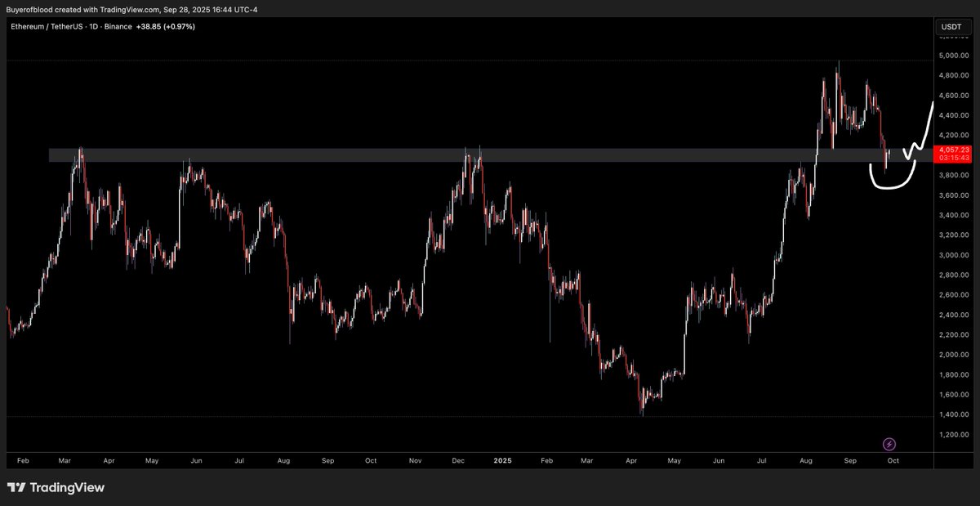
Task: Select the Ethereum / TetherUS symbol title
Action: point(49,27)
